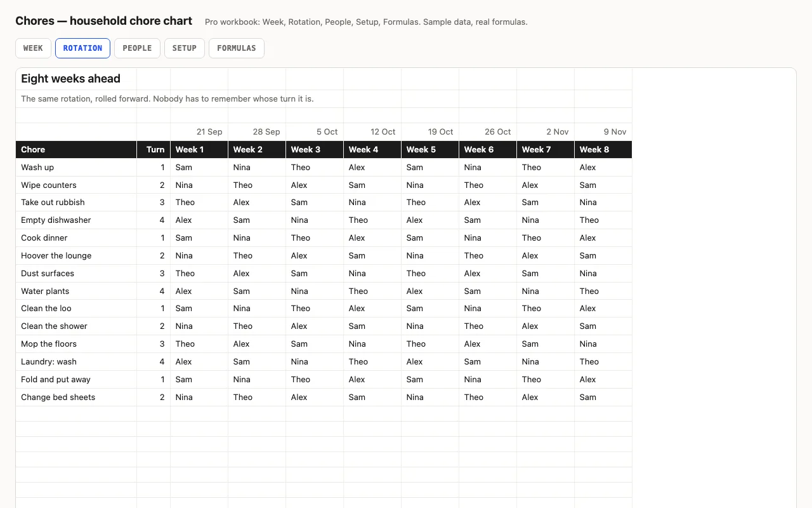Select the Rotation tab
Screen dimensions: 812x508
82,48
